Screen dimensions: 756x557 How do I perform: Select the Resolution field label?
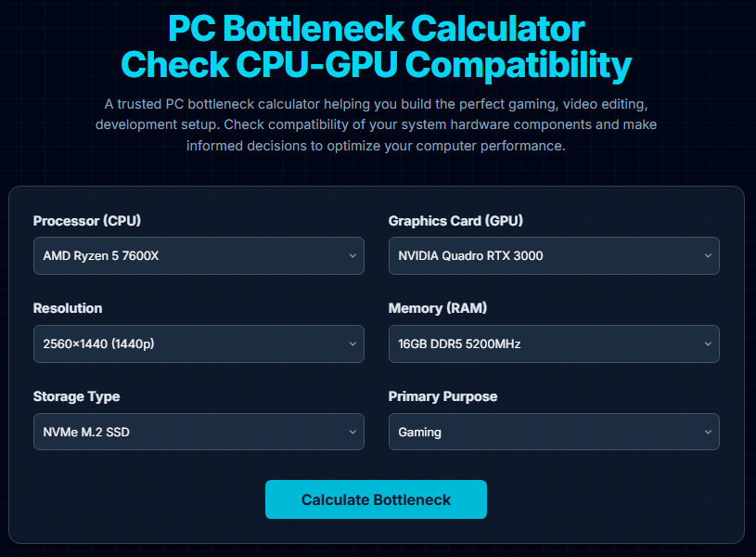(x=67, y=308)
